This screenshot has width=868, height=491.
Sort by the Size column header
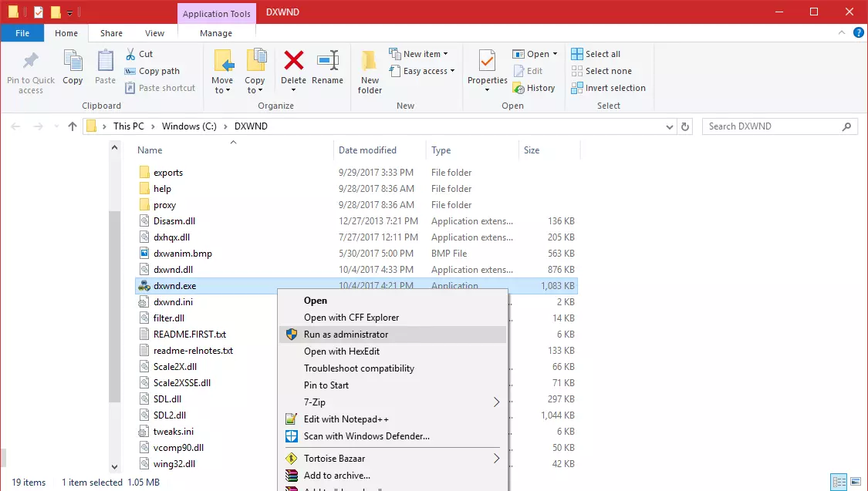532,150
